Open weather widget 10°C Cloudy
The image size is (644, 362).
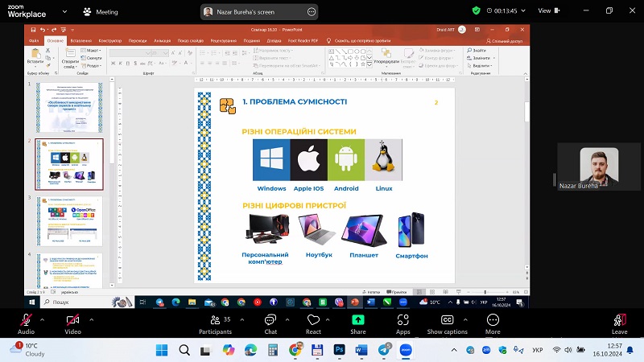pos(27,350)
